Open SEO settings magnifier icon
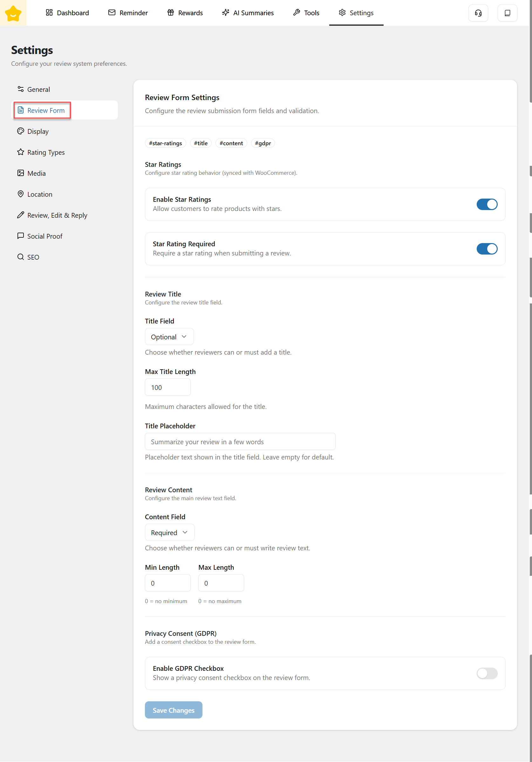 tap(21, 257)
